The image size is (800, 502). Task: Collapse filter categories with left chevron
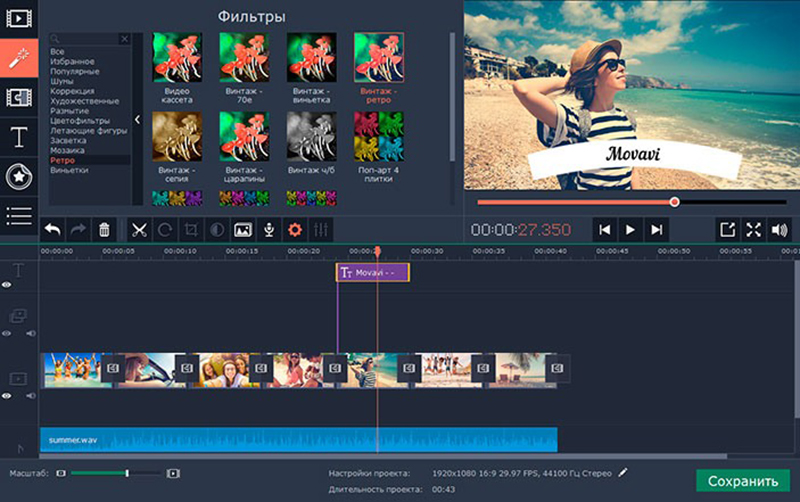(x=137, y=119)
